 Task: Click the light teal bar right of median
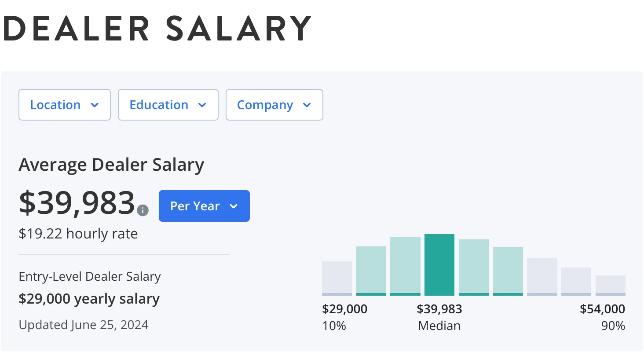[474, 267]
